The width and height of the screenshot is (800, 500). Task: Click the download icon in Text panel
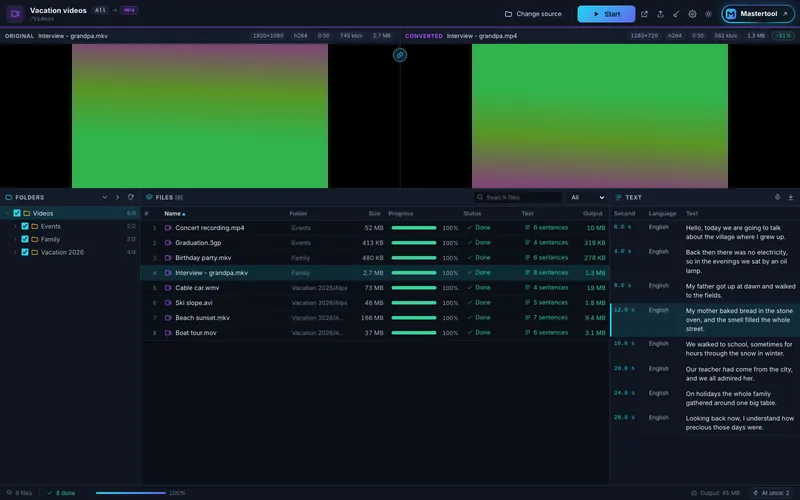point(790,197)
